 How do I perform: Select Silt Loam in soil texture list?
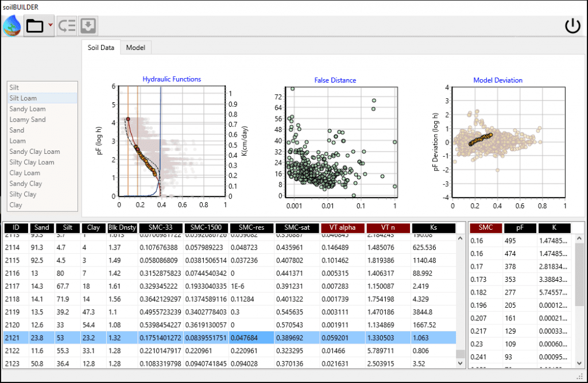click(x=42, y=98)
